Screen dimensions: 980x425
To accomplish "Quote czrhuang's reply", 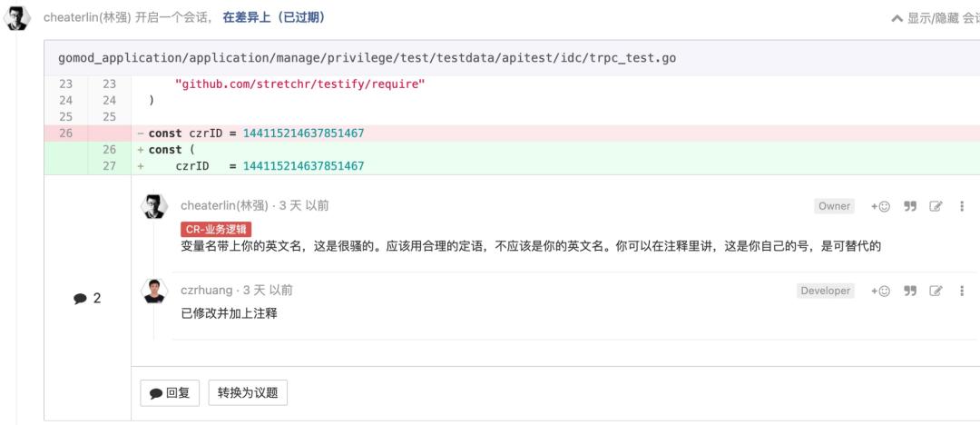I will [911, 292].
